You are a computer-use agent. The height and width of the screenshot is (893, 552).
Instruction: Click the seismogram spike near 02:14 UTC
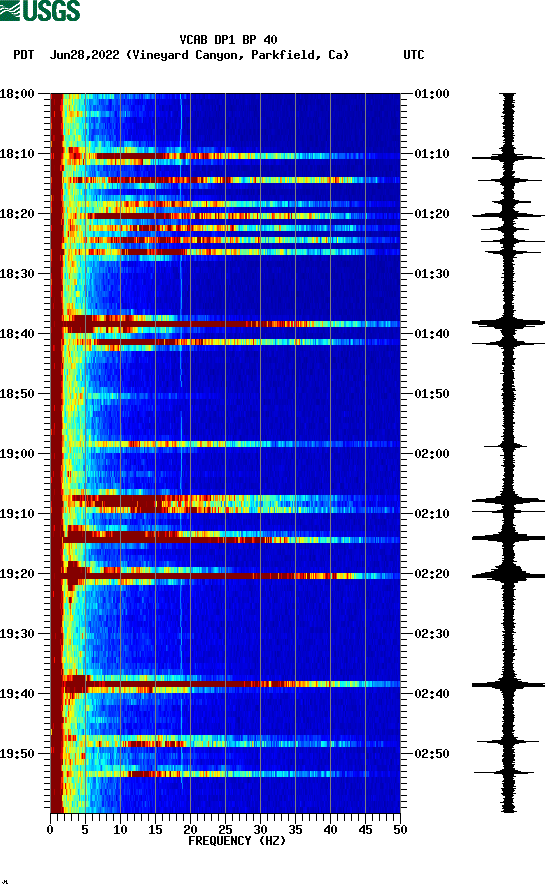(508, 538)
